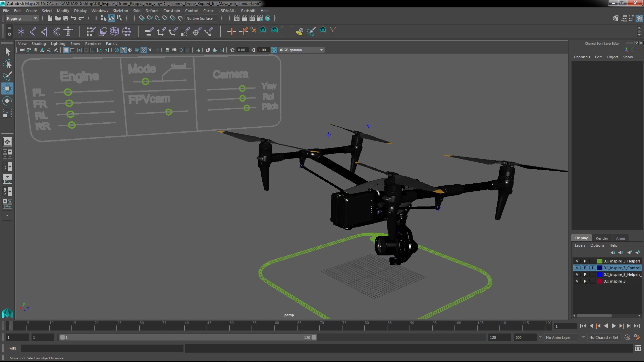Open the Rigging menu set dropdown
This screenshot has width=644, height=362.
pyautogui.click(x=22, y=18)
